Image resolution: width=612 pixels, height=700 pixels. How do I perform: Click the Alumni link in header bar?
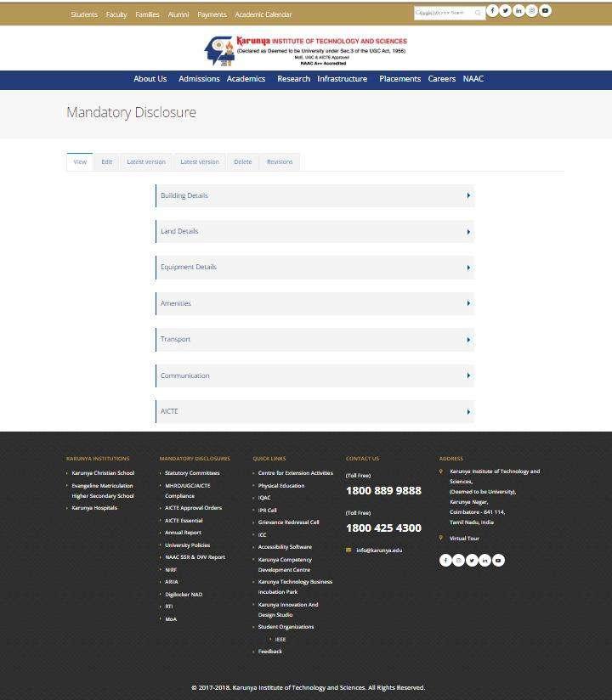point(178,14)
